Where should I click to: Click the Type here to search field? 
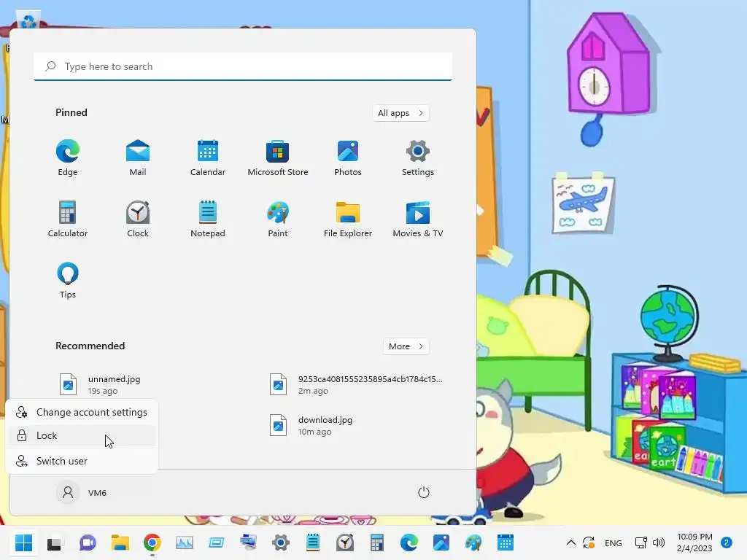[243, 66]
